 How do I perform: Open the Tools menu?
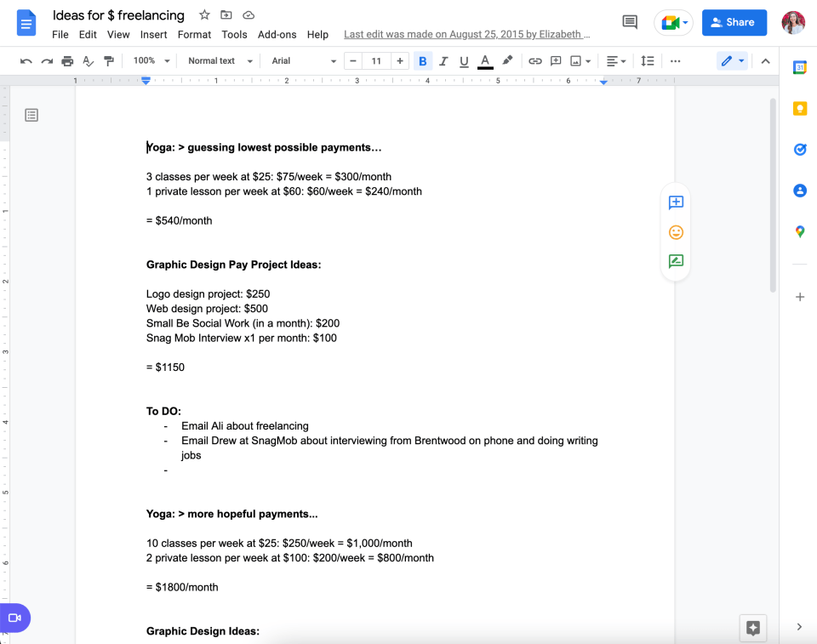[234, 35]
